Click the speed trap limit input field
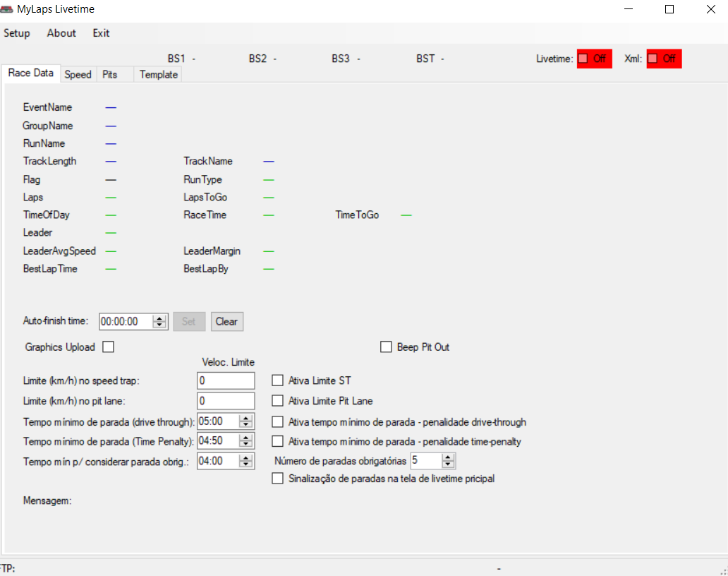The height and width of the screenshot is (576, 728). pyautogui.click(x=226, y=381)
